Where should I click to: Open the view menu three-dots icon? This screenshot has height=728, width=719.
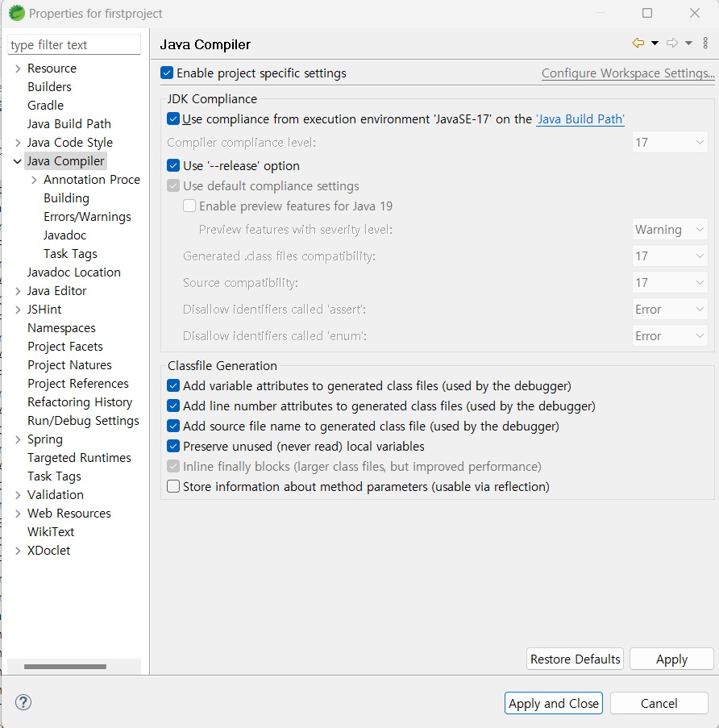coord(705,44)
